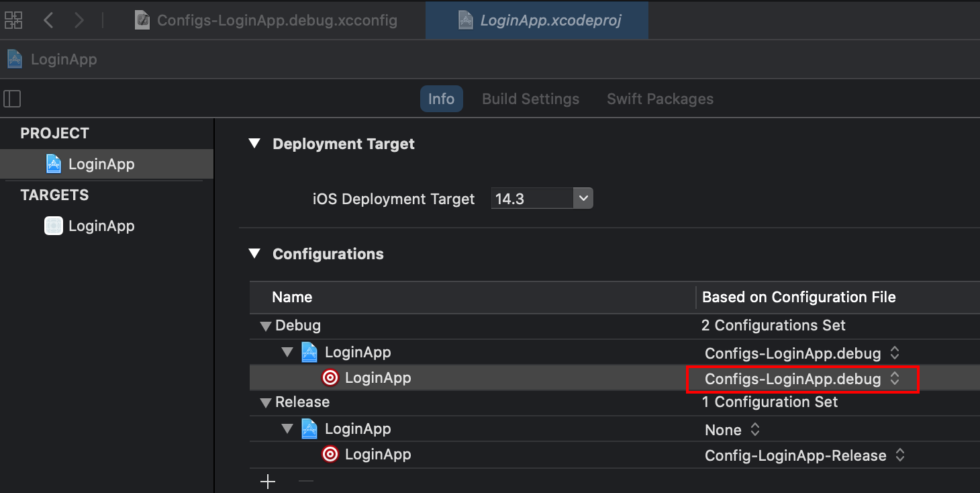
Task: Open the Swift Packages tab
Action: point(660,99)
